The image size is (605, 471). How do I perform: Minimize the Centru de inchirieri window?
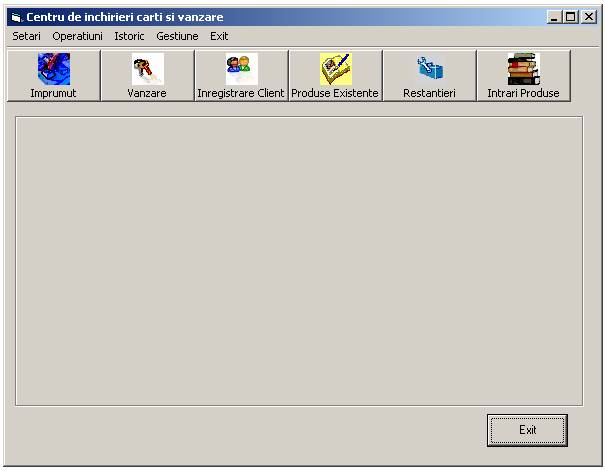pyautogui.click(x=555, y=17)
